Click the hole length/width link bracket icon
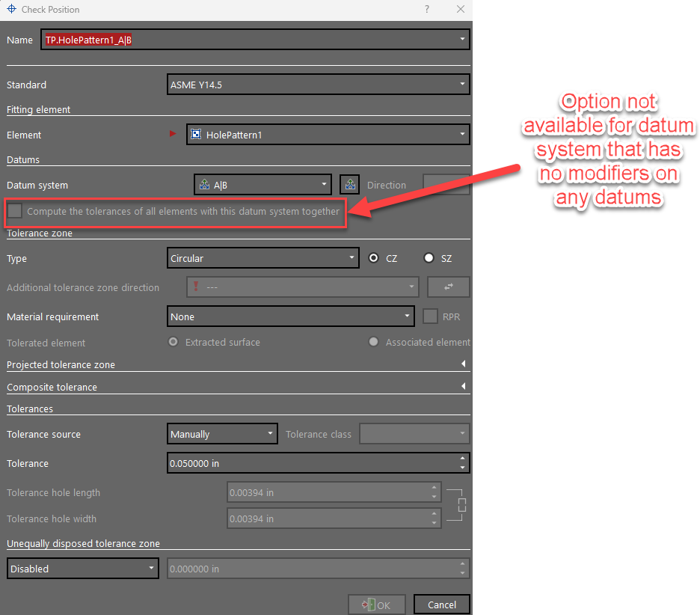 pyautogui.click(x=457, y=505)
